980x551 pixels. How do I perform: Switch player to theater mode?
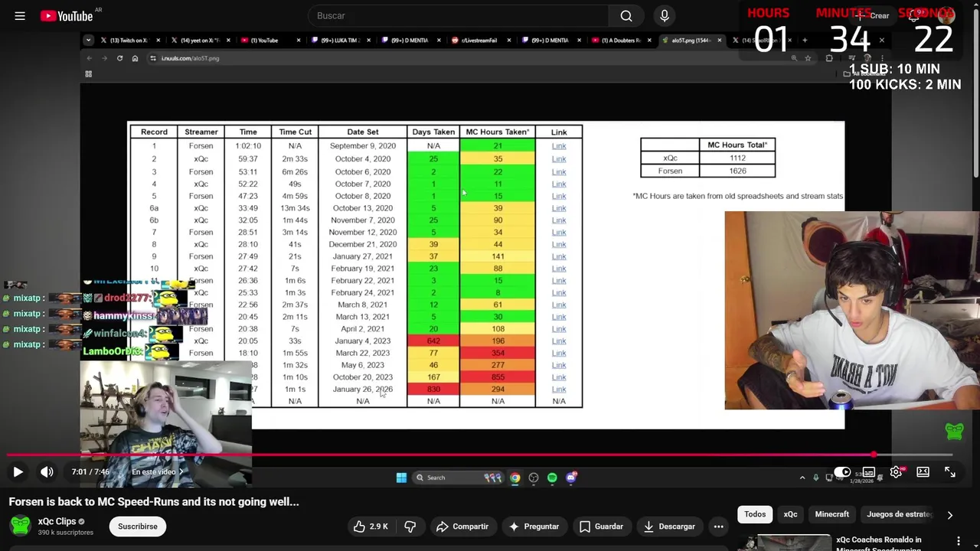[923, 472]
